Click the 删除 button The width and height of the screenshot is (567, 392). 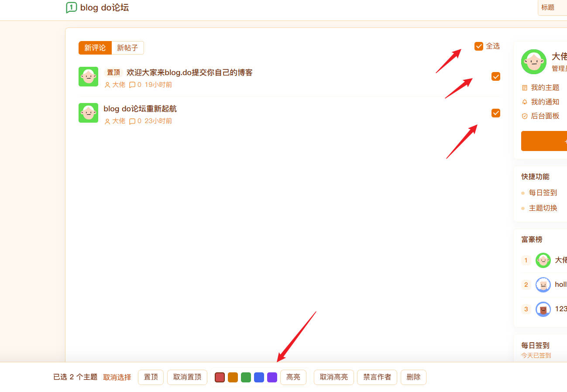tap(413, 377)
